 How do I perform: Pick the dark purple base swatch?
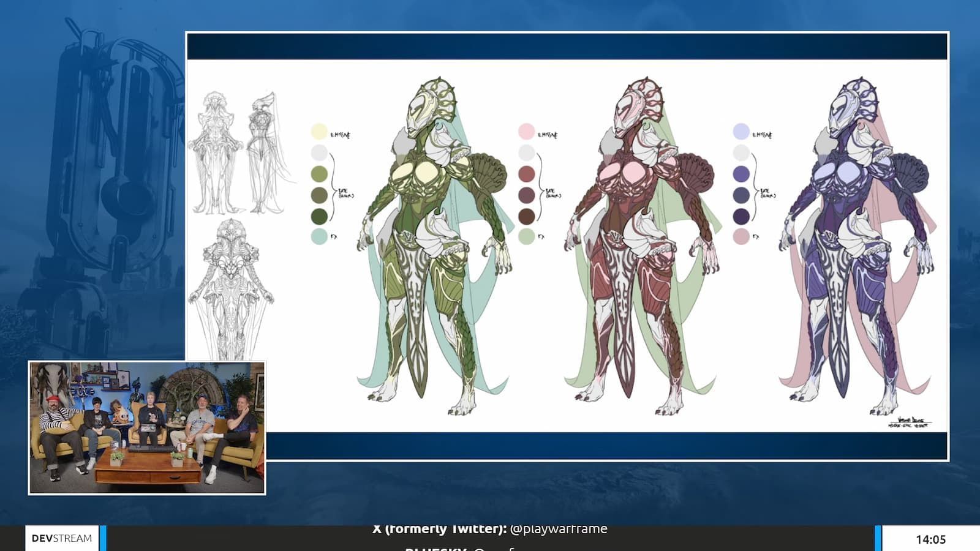741,216
